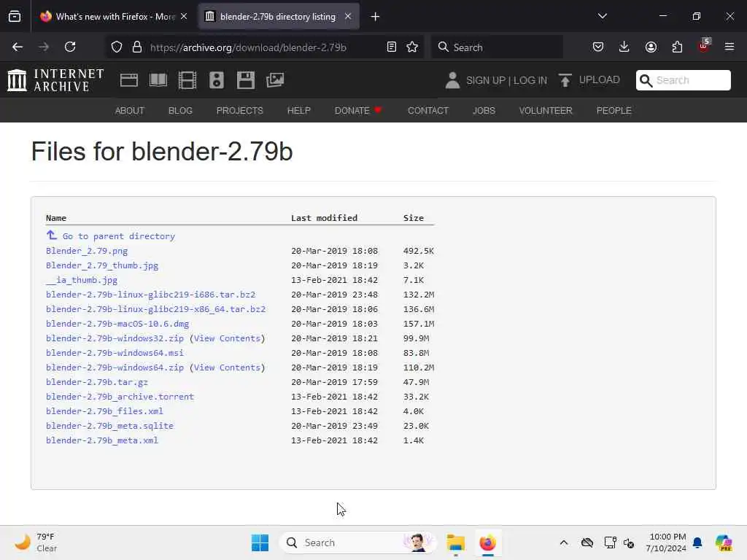Viewport: 747px width, 560px height.
Task: Bookmark this page with the star icon
Action: coord(412,47)
